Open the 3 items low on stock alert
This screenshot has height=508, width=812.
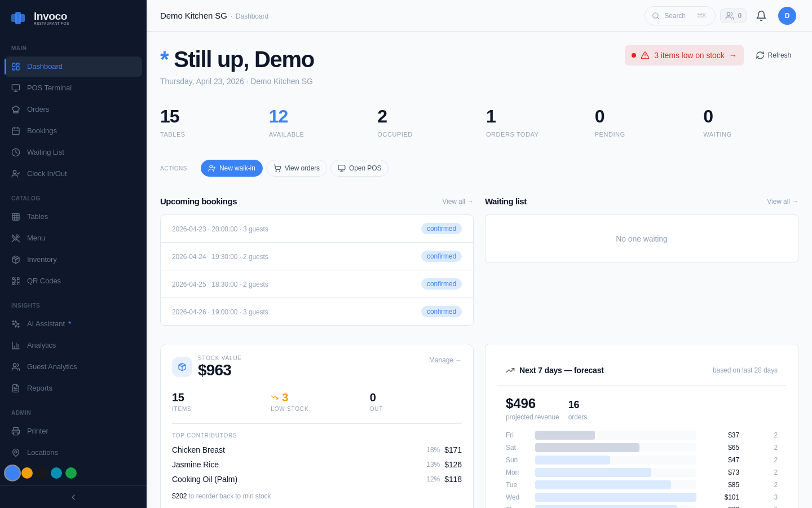683,55
